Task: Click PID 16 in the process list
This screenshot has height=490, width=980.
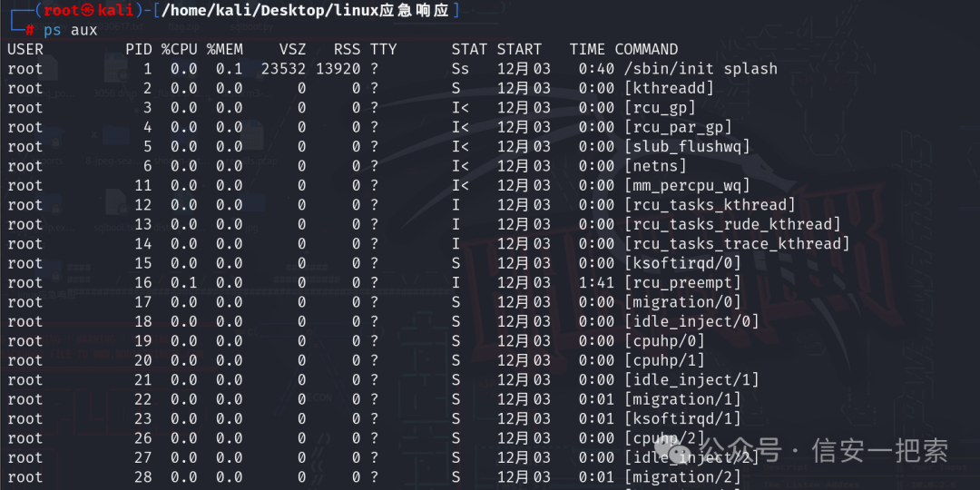Action: click(x=143, y=282)
